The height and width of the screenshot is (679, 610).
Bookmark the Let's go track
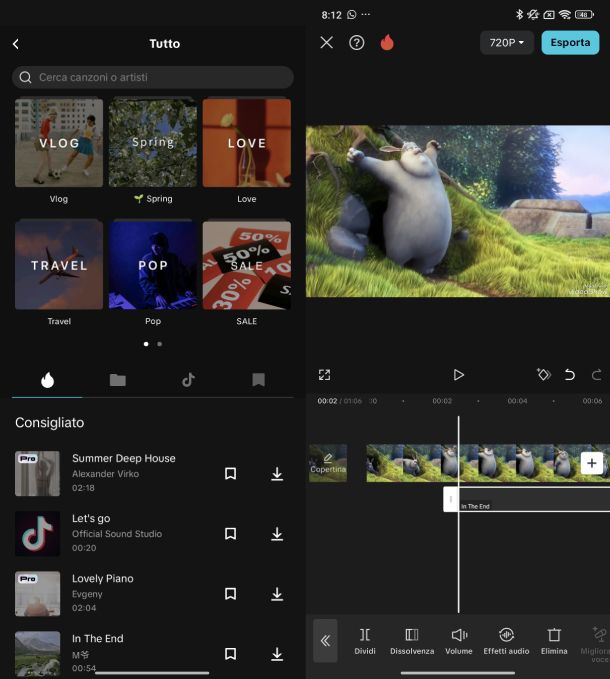(x=230, y=534)
